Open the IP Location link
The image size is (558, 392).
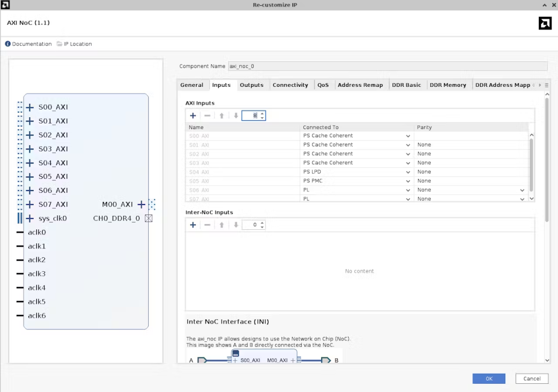point(78,44)
